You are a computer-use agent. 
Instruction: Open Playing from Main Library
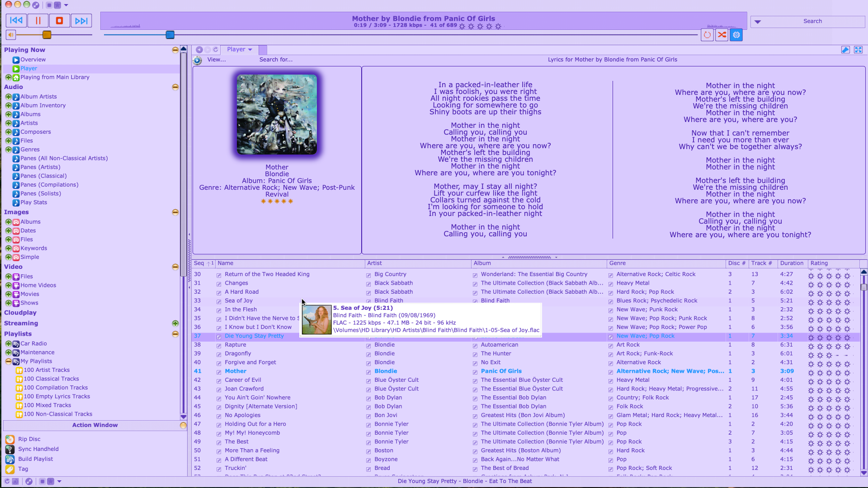55,77
